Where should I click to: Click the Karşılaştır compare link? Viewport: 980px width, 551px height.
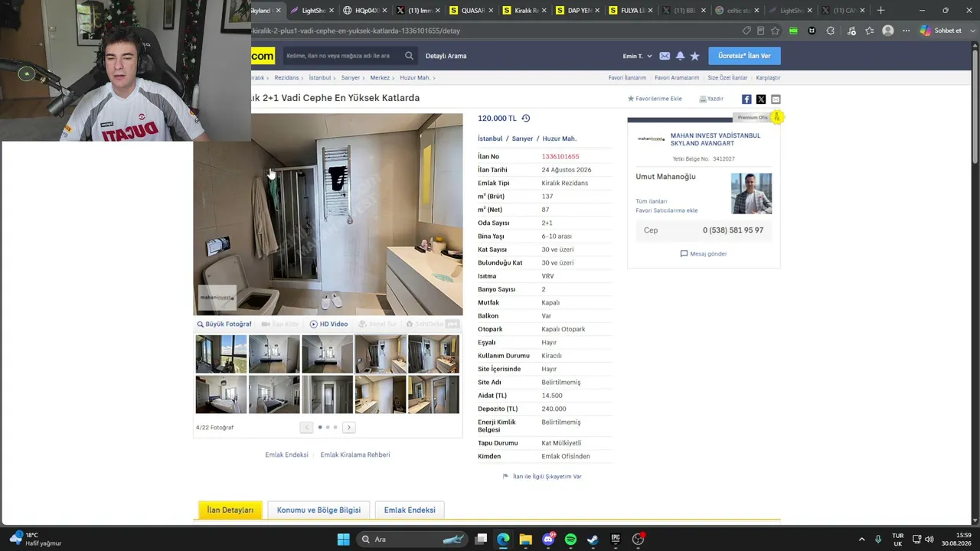[x=768, y=78]
